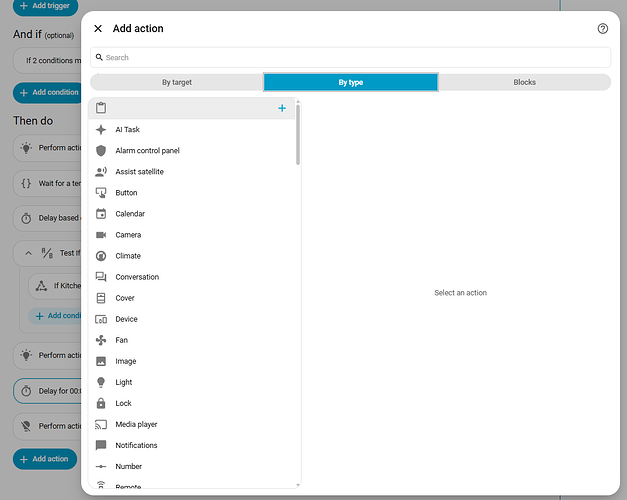Click the clipboard paste icon
Viewport: 627px width, 500px height.
tap(101, 108)
